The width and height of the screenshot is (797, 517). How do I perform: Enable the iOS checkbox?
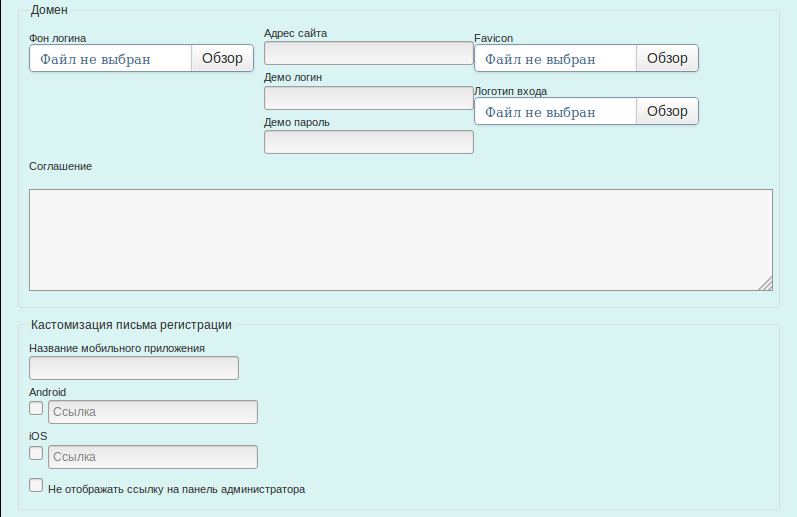37,453
